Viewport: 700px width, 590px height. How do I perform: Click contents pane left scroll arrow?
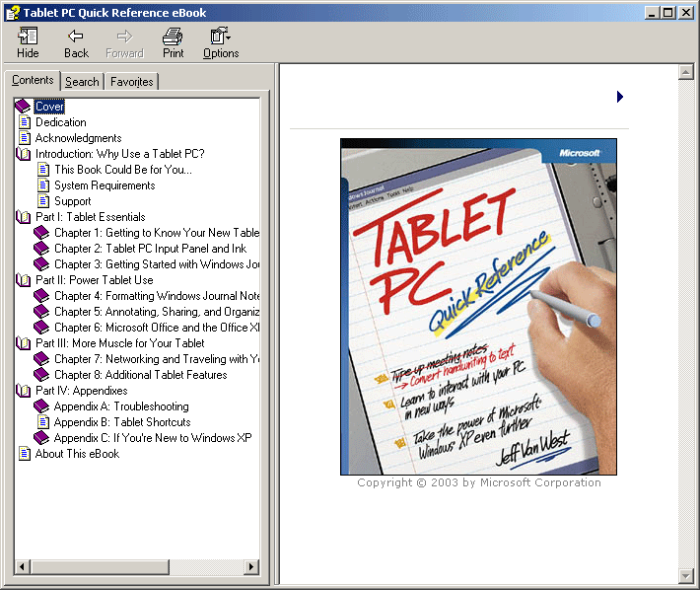point(22,567)
